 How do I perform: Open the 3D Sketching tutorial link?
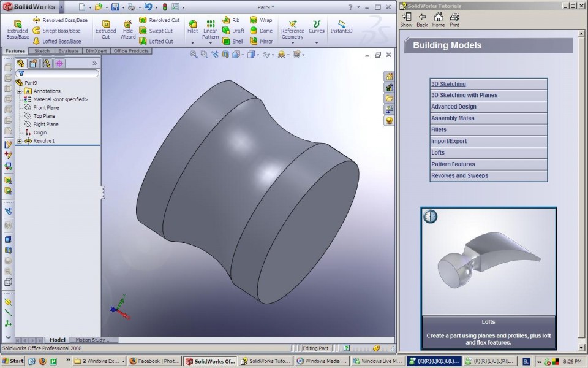coord(448,84)
